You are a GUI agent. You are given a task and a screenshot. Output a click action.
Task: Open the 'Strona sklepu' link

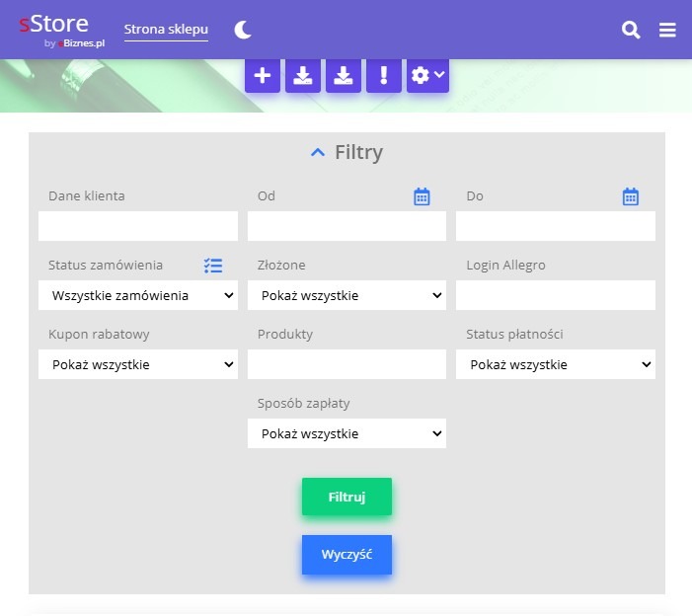pyautogui.click(x=166, y=30)
